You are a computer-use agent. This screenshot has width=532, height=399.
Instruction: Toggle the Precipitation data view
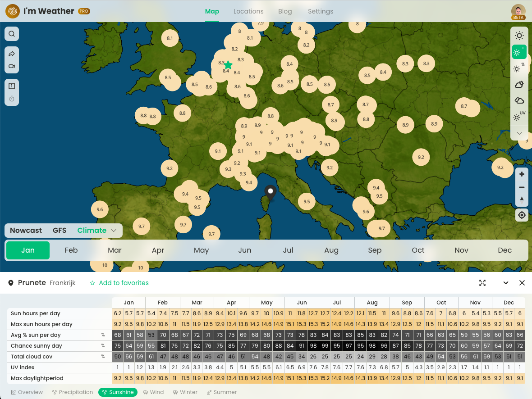click(72, 392)
